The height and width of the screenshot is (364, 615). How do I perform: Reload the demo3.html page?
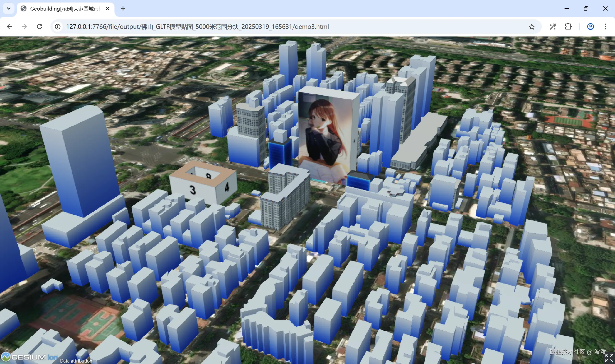pos(39,26)
